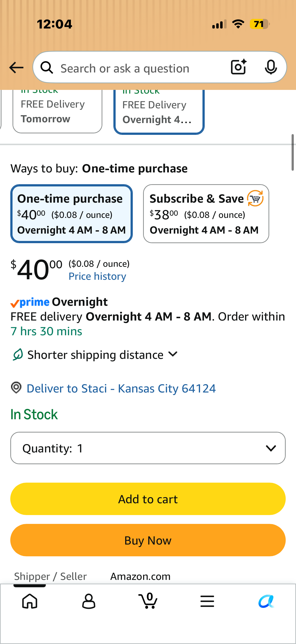296x644 pixels.
Task: Open the hamburger menu icon
Action: point(207,601)
